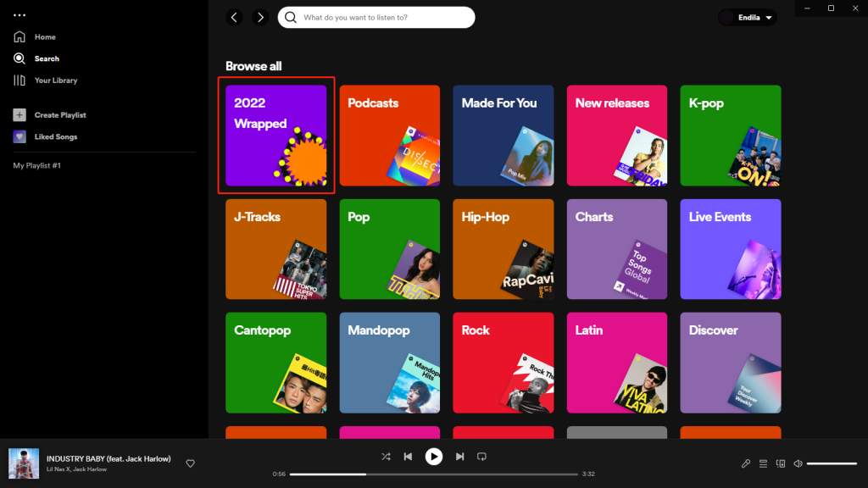
Task: Open the Lil Nas X, Jack Harlow artist link
Action: pyautogui.click(x=76, y=469)
